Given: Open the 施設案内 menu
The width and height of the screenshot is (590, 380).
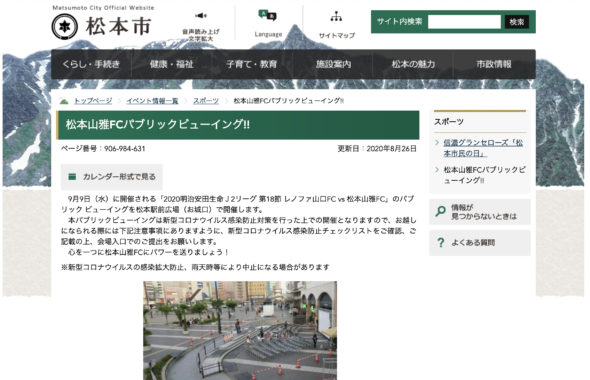Looking at the screenshot, I should [333, 64].
